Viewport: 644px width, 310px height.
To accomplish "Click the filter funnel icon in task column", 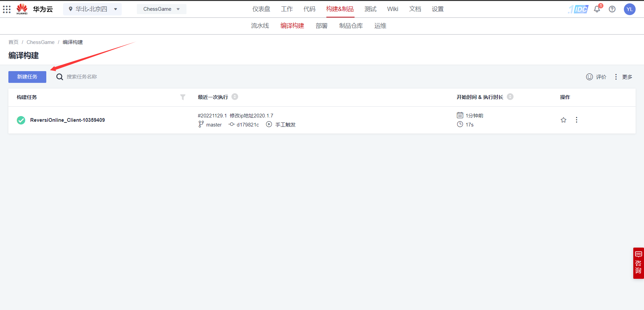I will pyautogui.click(x=183, y=97).
